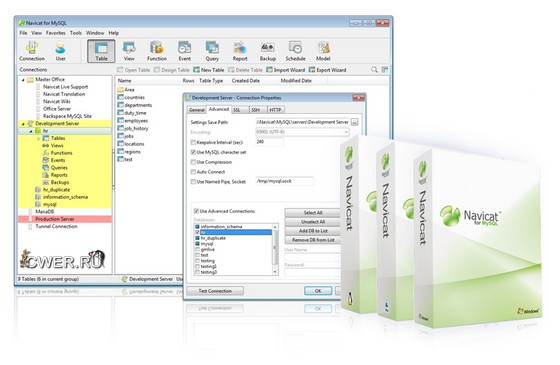Expand the Tables node under hr
Viewport: 560px width, 365px height.
pyautogui.click(x=39, y=138)
